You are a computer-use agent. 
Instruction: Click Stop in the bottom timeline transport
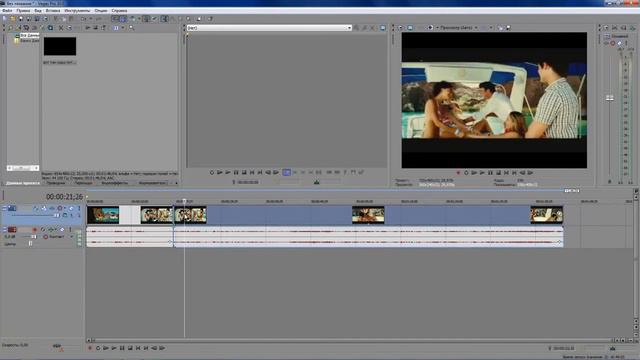coord(130,348)
